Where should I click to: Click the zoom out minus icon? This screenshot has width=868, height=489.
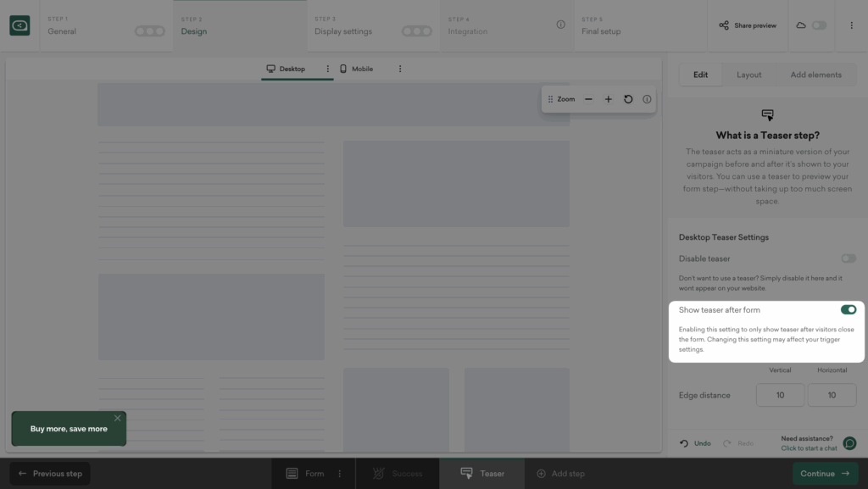tap(588, 99)
